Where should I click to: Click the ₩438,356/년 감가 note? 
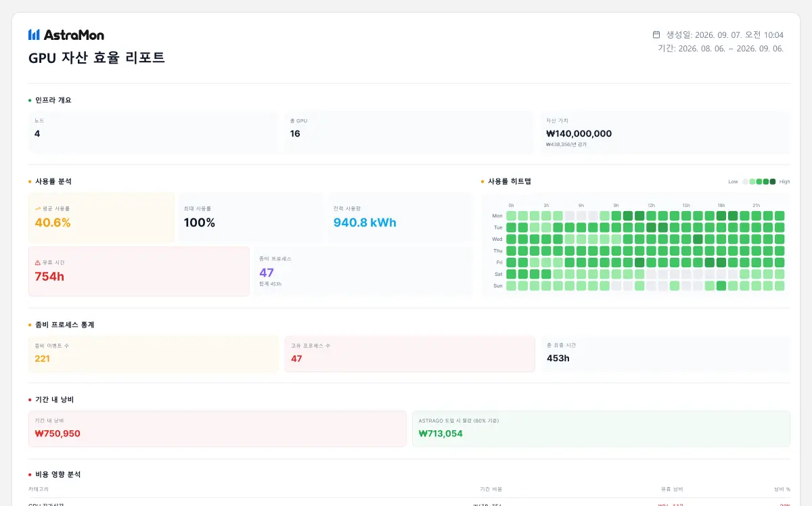click(566, 145)
